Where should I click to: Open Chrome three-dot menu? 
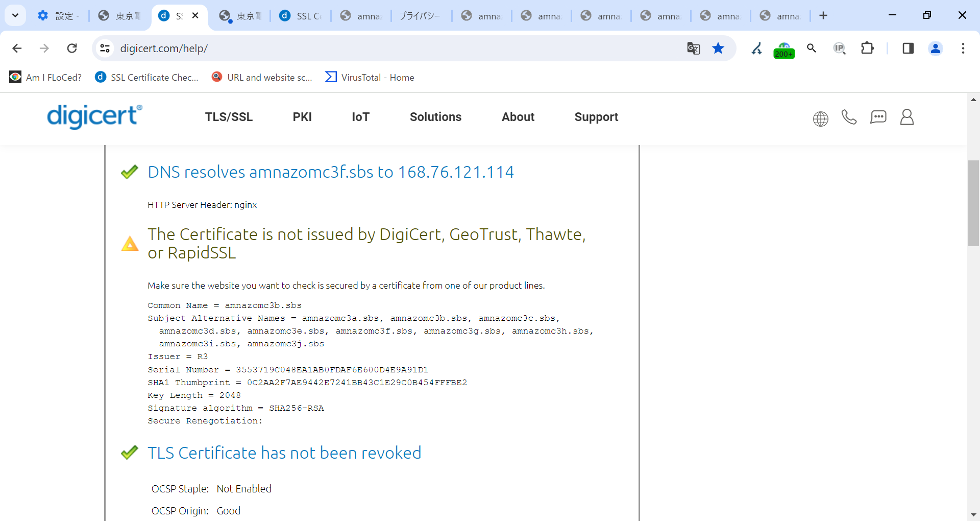(963, 48)
